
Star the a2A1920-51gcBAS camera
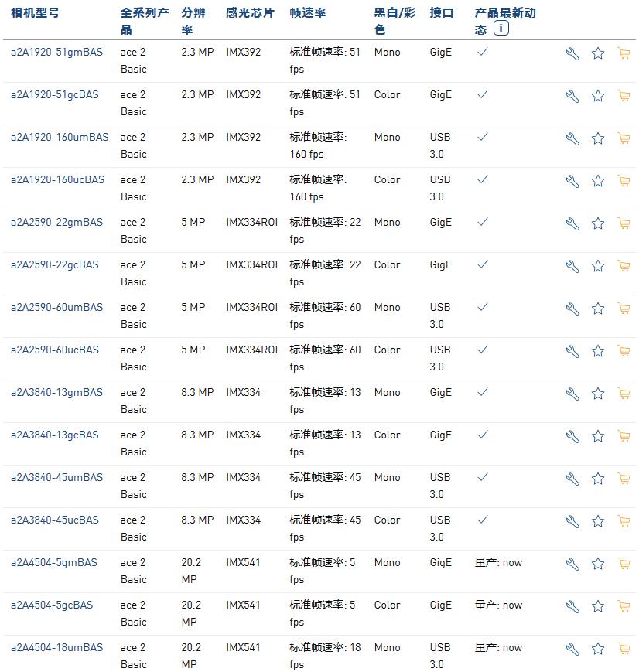point(598,96)
